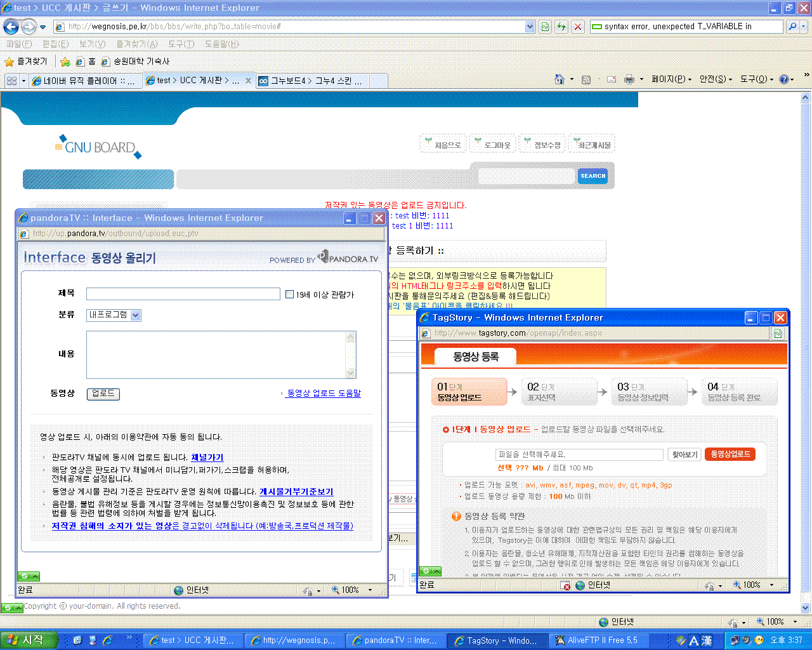Open zoom level dropdown in pandoraTV status bar
The width and height of the screenshot is (812, 650).
tap(370, 590)
